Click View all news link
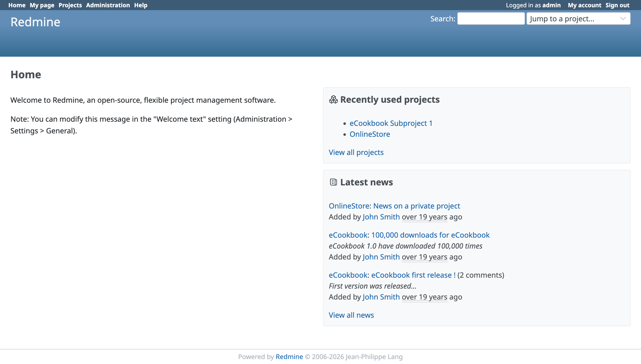The image size is (641, 364). pyautogui.click(x=351, y=315)
